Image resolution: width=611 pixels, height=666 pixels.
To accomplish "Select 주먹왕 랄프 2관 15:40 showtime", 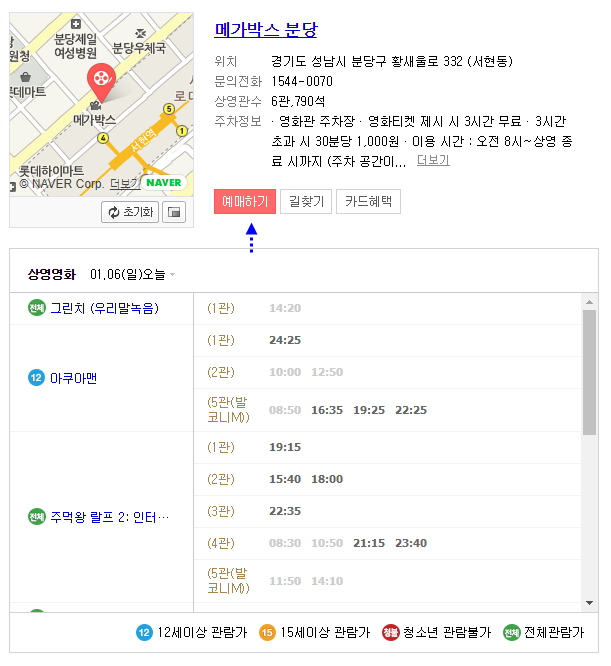I will [x=285, y=479].
